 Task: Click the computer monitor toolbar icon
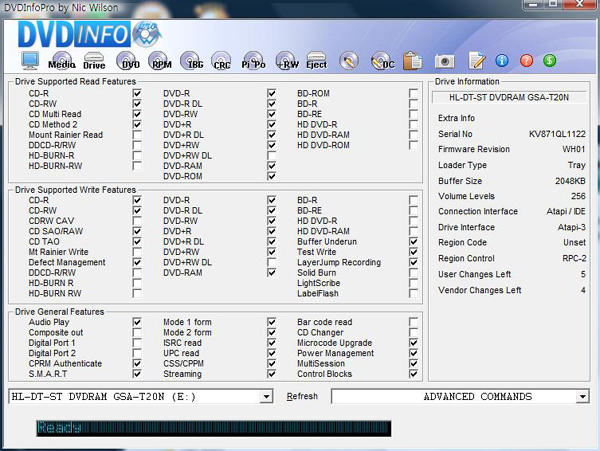click(x=30, y=61)
